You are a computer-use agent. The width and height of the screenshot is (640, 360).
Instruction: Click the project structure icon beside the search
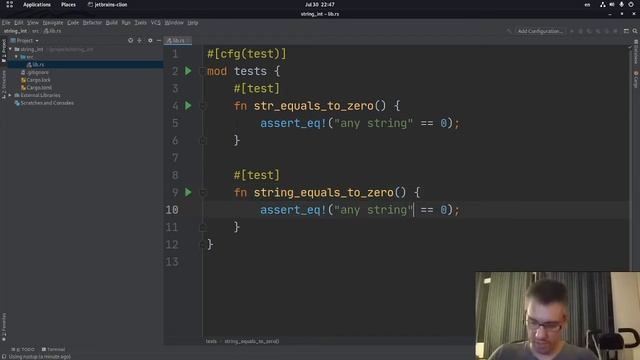click(626, 31)
